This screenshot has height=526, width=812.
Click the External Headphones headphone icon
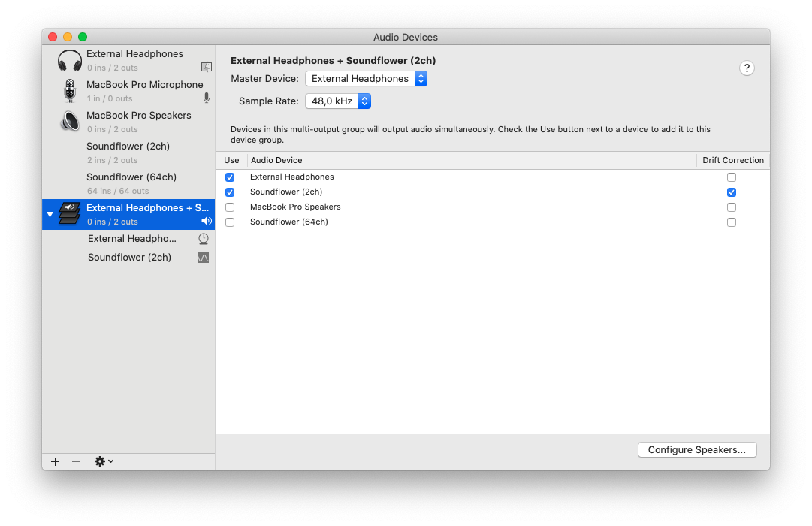tap(70, 61)
